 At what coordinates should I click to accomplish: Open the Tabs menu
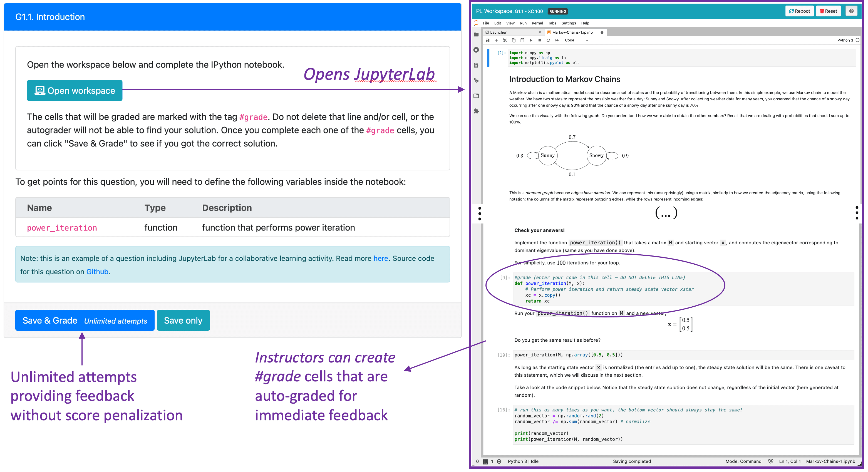tap(552, 23)
